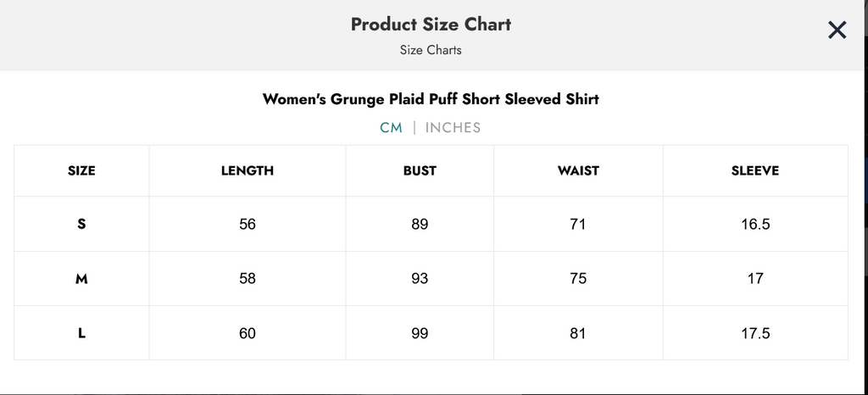Image resolution: width=868 pixels, height=395 pixels.
Task: Click the small sleeve value 16.5
Action: coord(754,225)
